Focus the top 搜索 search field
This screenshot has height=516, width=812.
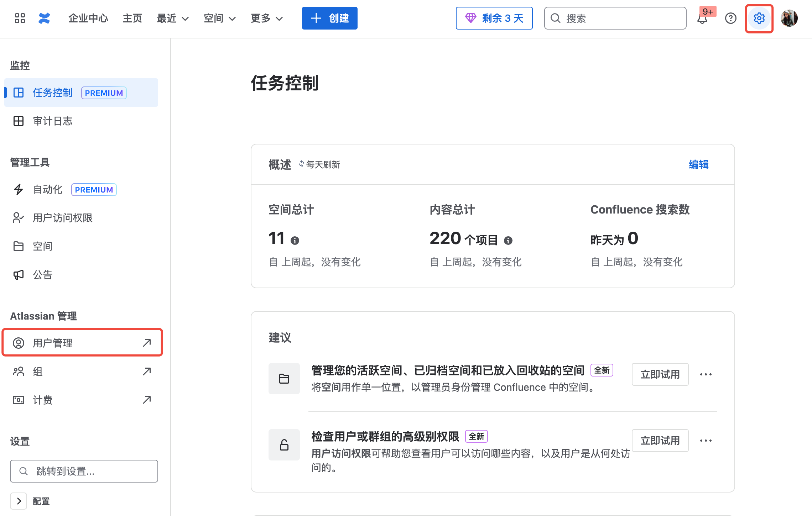(615, 18)
